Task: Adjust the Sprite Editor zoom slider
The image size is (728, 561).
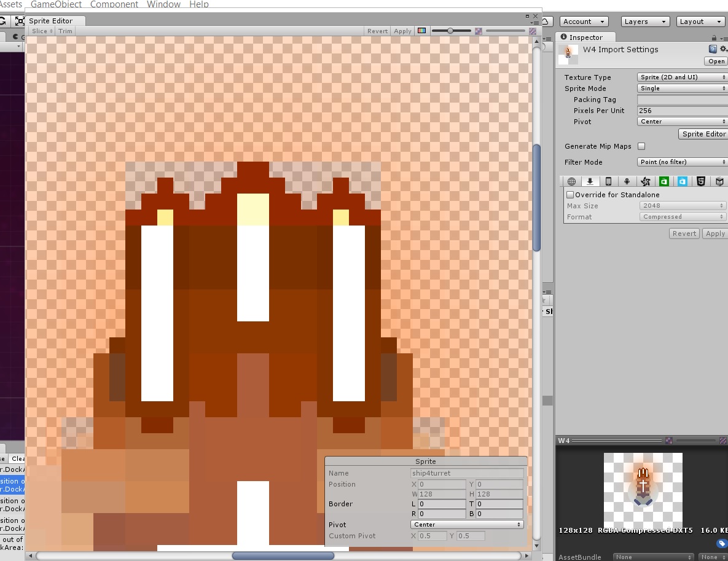Action: point(452,29)
